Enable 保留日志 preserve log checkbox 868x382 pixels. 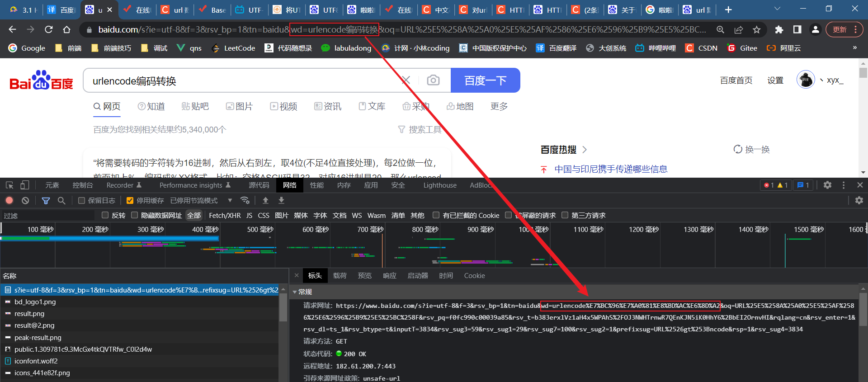[x=82, y=200]
